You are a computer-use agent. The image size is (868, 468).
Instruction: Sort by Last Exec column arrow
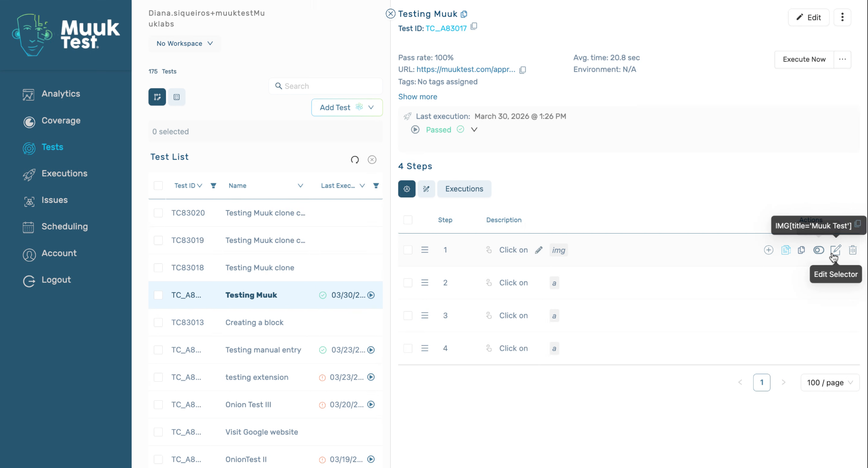362,186
